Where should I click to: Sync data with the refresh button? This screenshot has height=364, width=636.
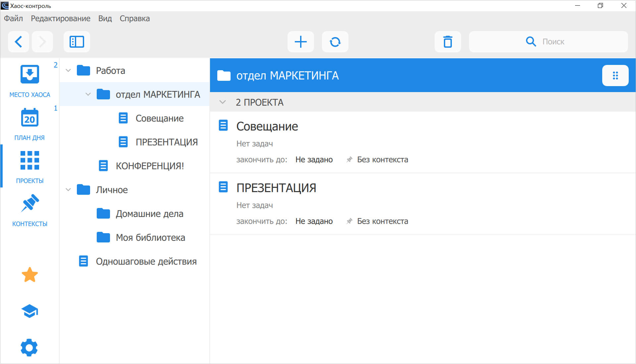pos(335,42)
